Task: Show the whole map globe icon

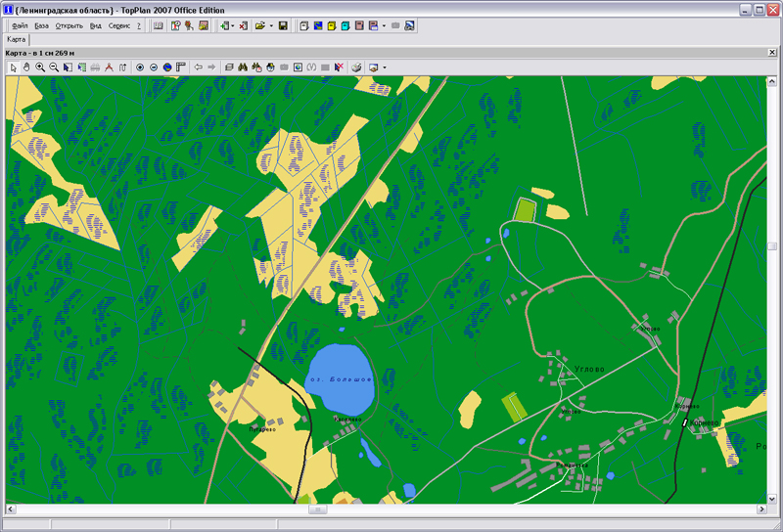Action: click(167, 67)
